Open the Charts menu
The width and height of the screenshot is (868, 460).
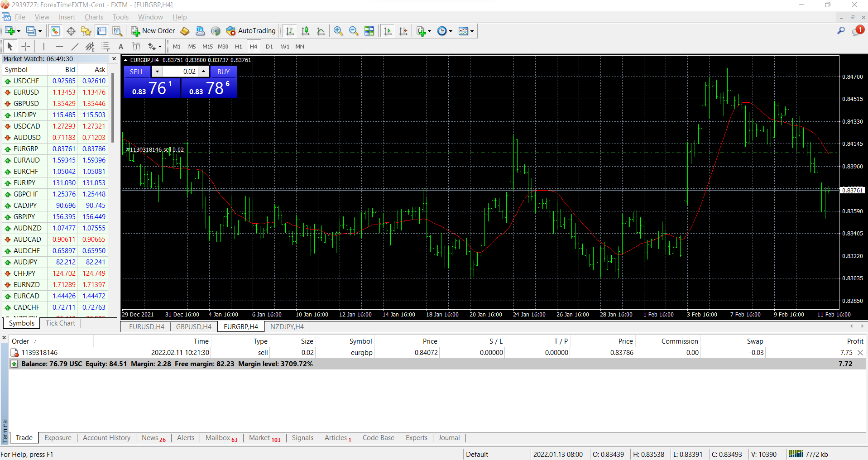coord(94,17)
